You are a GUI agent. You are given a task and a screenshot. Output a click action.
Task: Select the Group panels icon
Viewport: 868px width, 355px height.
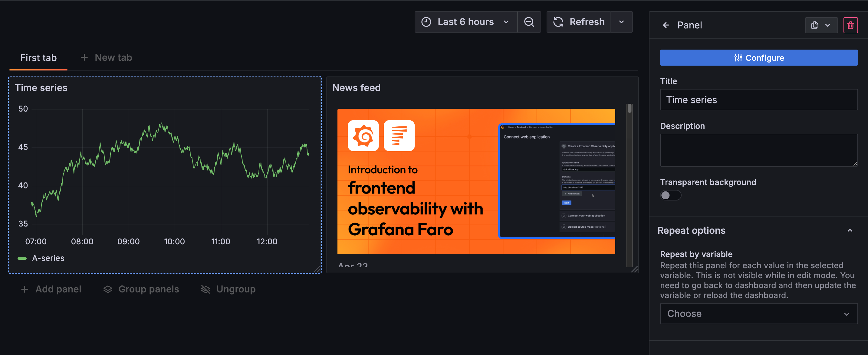pyautogui.click(x=108, y=289)
